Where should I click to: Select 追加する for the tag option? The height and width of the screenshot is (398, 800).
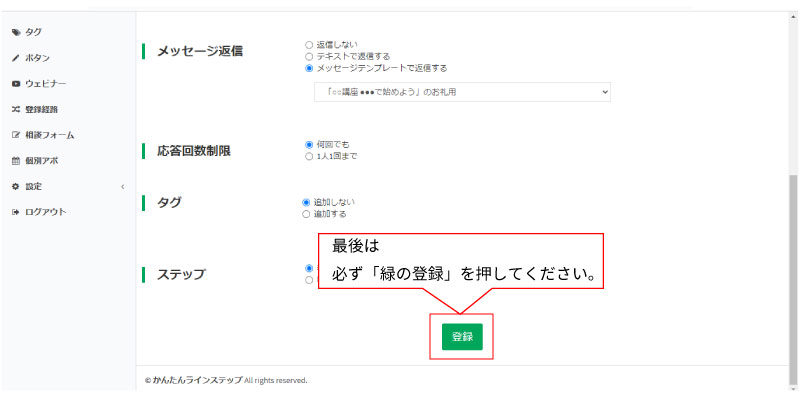click(x=306, y=214)
